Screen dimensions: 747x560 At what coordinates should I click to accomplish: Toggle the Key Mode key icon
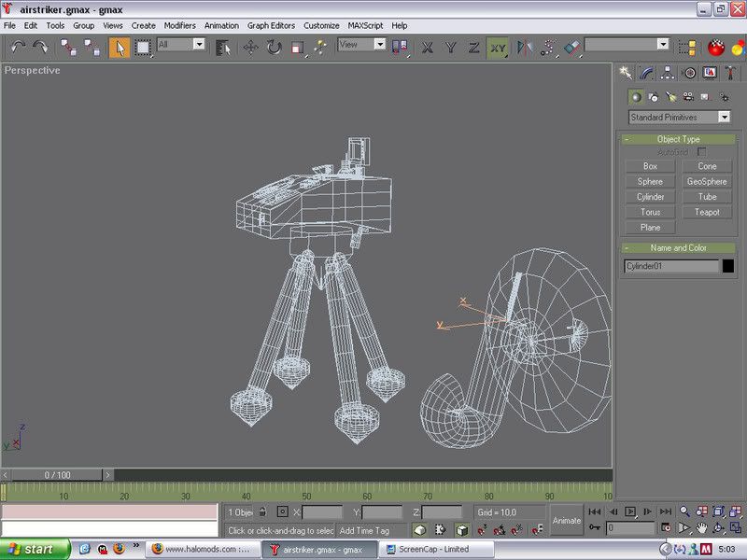[x=595, y=527]
